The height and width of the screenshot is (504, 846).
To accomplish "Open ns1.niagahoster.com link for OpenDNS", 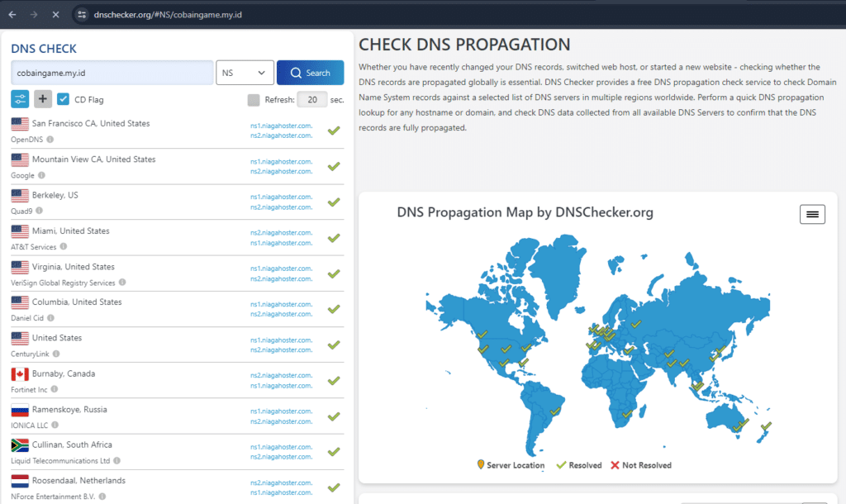I will 281,125.
